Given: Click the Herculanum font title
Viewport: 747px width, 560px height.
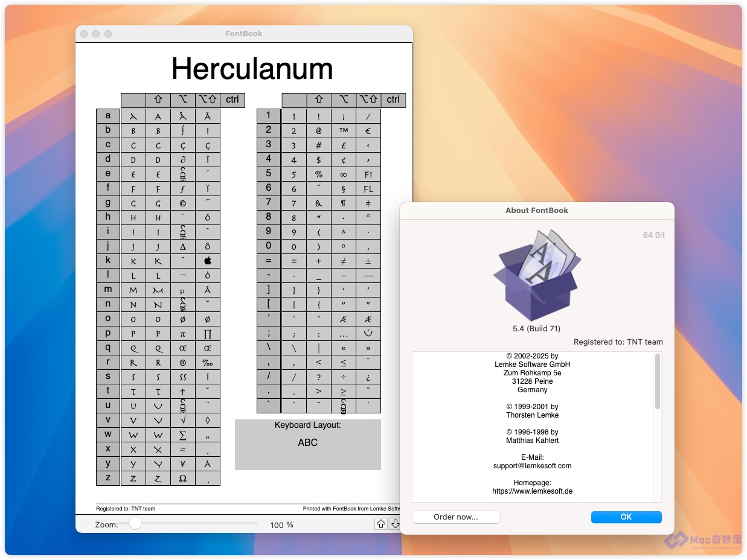Looking at the screenshot, I should click(252, 69).
